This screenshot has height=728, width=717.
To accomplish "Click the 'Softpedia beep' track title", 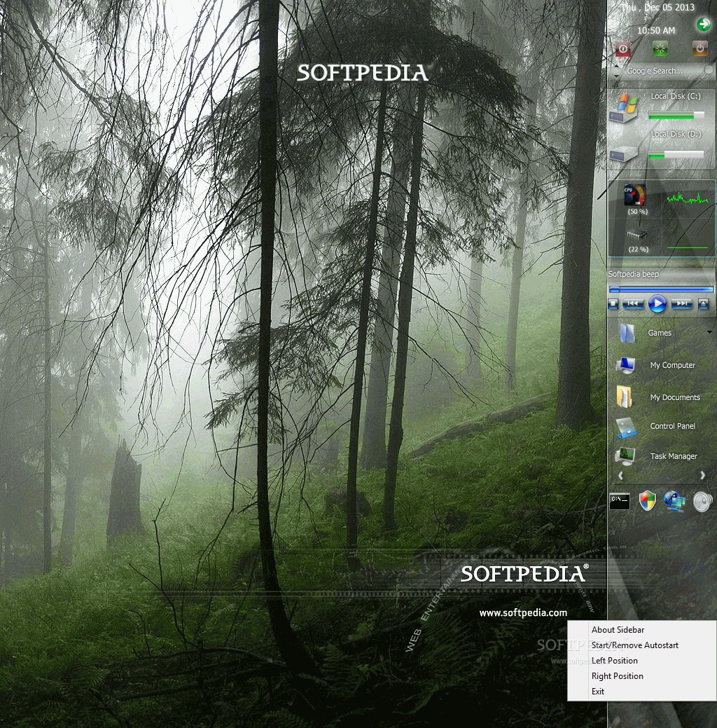I will point(634,274).
